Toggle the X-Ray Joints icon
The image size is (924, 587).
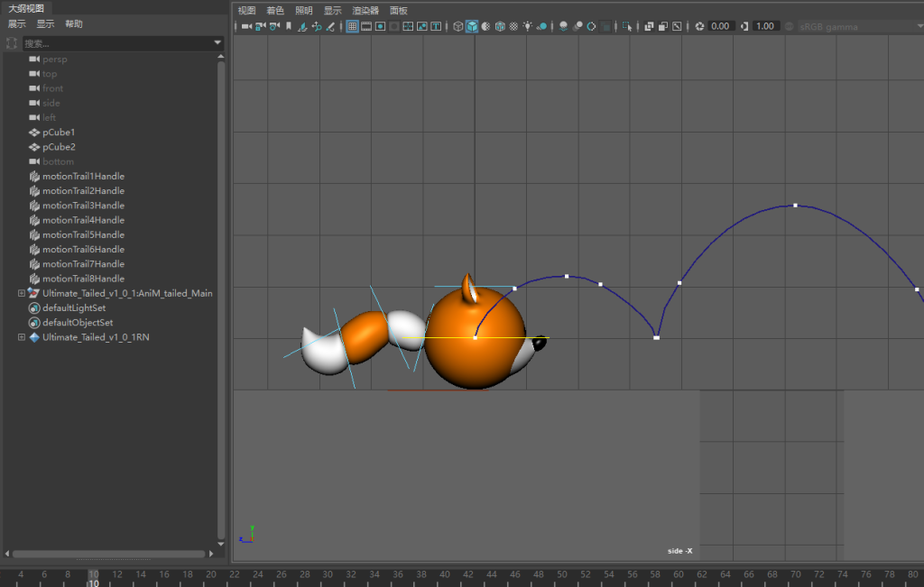pyautogui.click(x=677, y=26)
